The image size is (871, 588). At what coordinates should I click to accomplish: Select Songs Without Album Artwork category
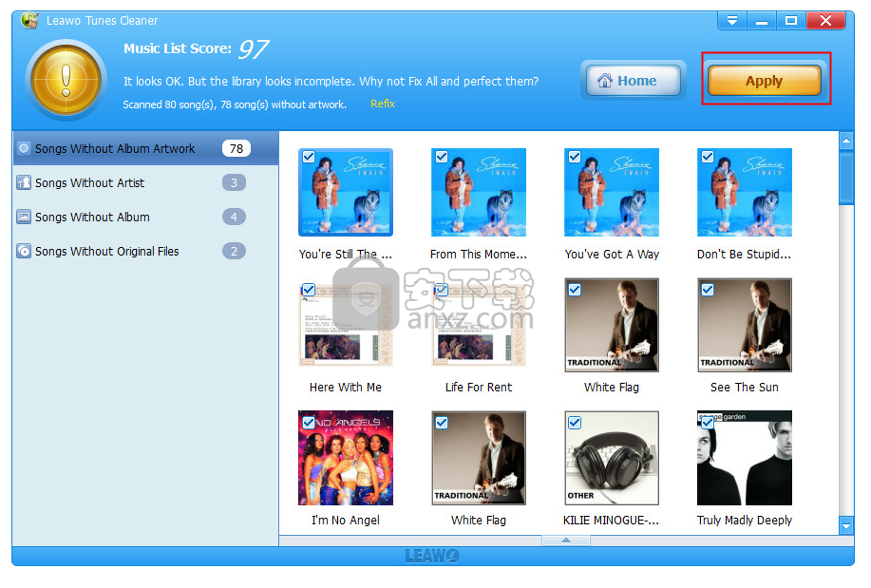[145, 148]
